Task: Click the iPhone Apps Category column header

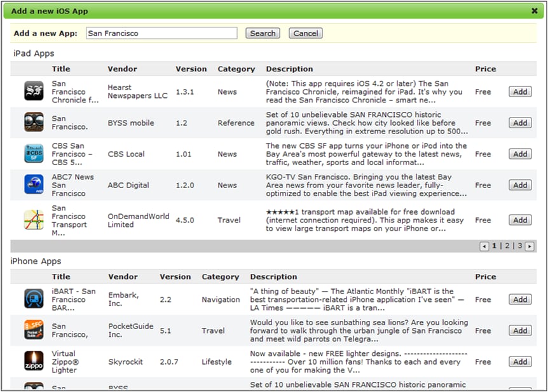Action: 220,277
